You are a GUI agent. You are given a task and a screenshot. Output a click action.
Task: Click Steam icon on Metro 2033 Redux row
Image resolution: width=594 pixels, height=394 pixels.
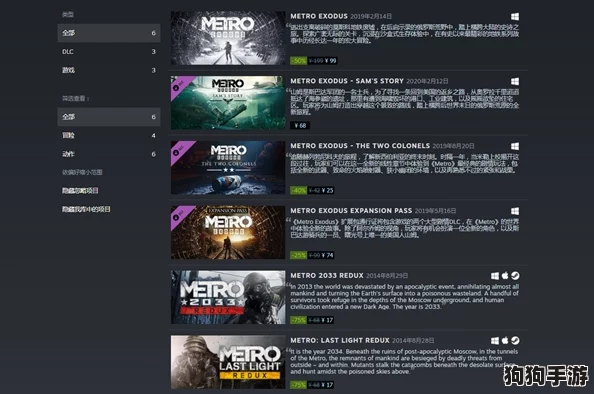515,276
